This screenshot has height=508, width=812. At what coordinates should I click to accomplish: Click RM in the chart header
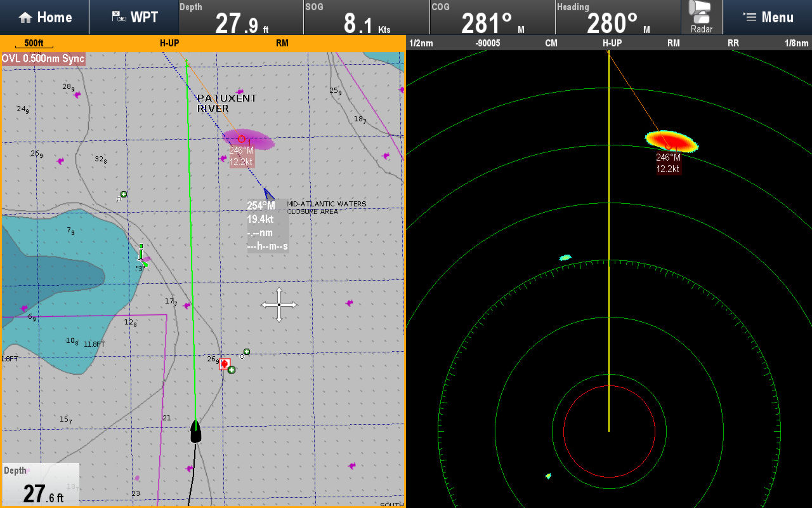282,43
